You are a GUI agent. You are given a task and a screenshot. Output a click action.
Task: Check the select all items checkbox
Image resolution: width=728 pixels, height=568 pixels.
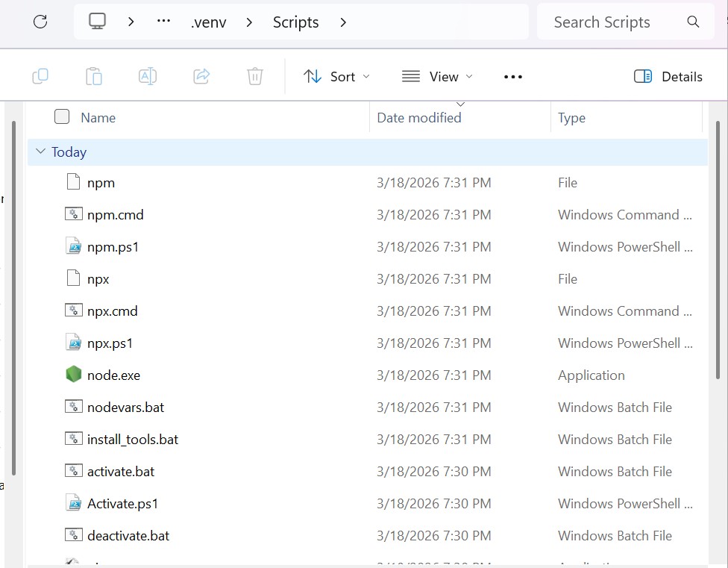point(62,116)
